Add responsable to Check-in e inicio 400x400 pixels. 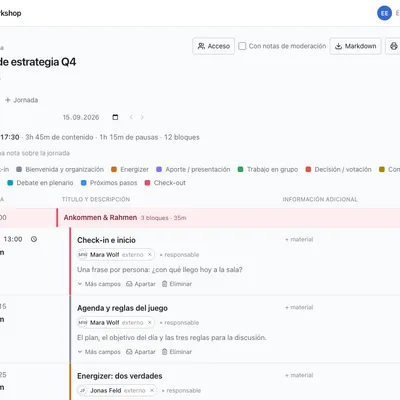coord(179,255)
